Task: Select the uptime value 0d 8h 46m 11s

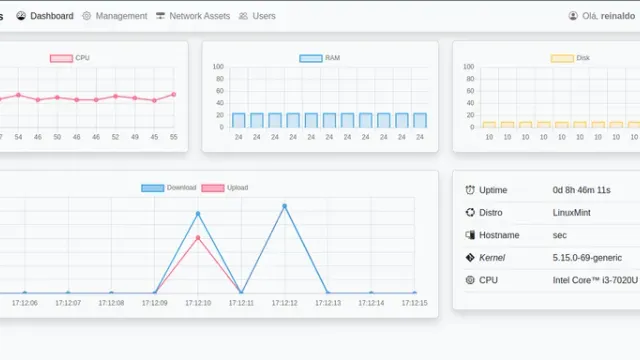Action: point(582,190)
